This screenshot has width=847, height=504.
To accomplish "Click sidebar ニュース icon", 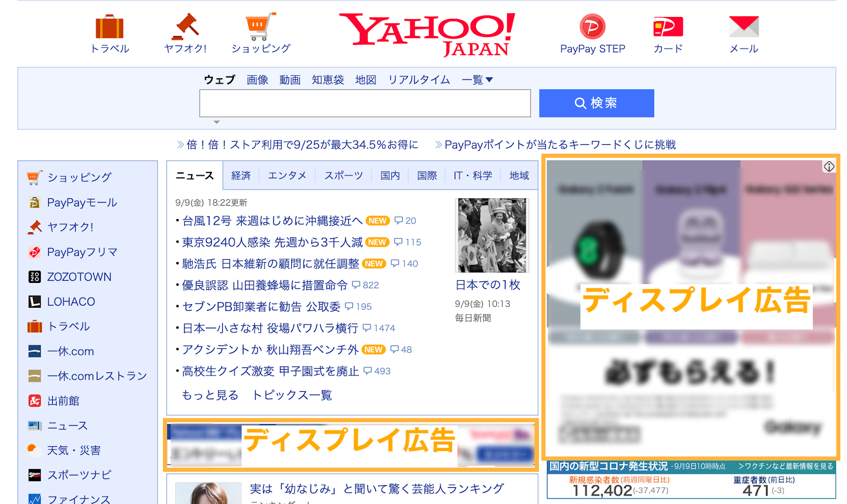I will click(x=34, y=425).
